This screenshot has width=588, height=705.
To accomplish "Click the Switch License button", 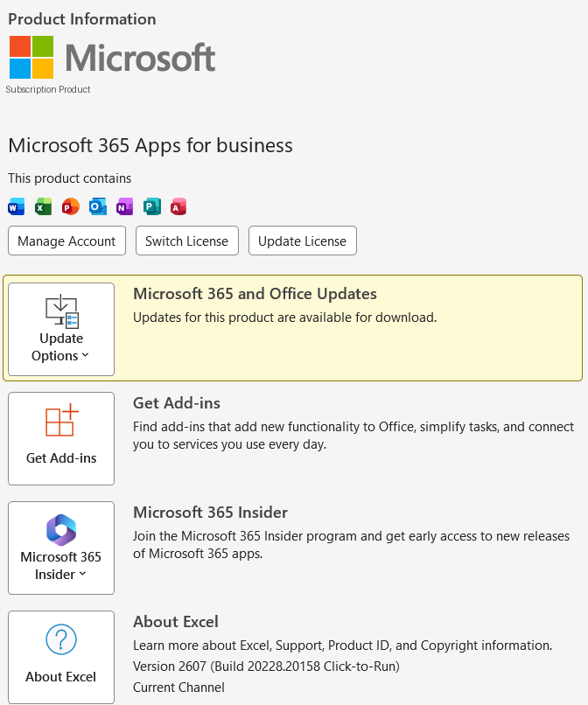I will pyautogui.click(x=187, y=241).
